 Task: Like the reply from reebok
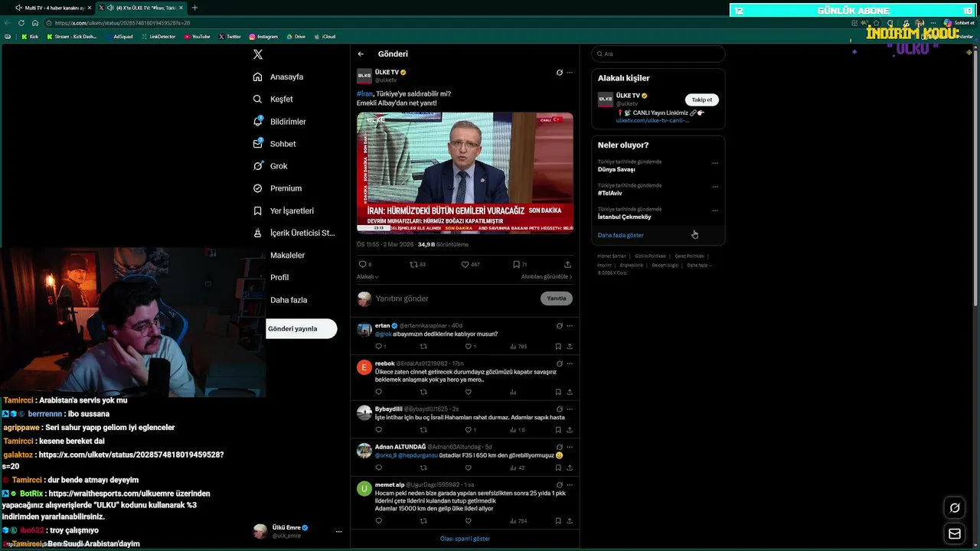point(468,392)
